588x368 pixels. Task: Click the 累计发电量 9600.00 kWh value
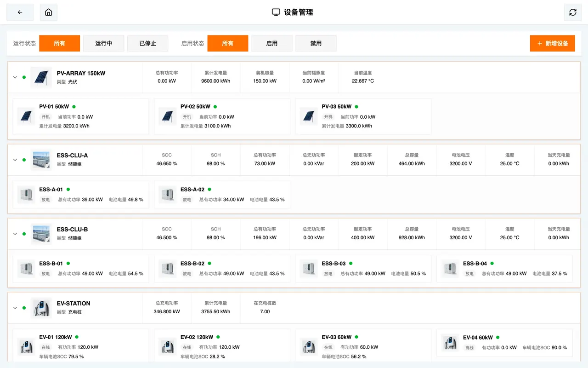click(216, 81)
